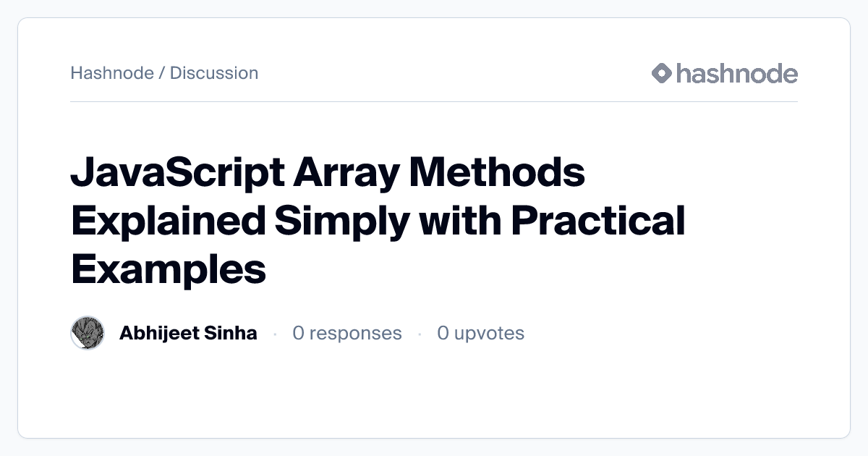This screenshot has height=456, width=868.
Task: Open the JavaScript Array Methods title line
Action: pos(328,175)
